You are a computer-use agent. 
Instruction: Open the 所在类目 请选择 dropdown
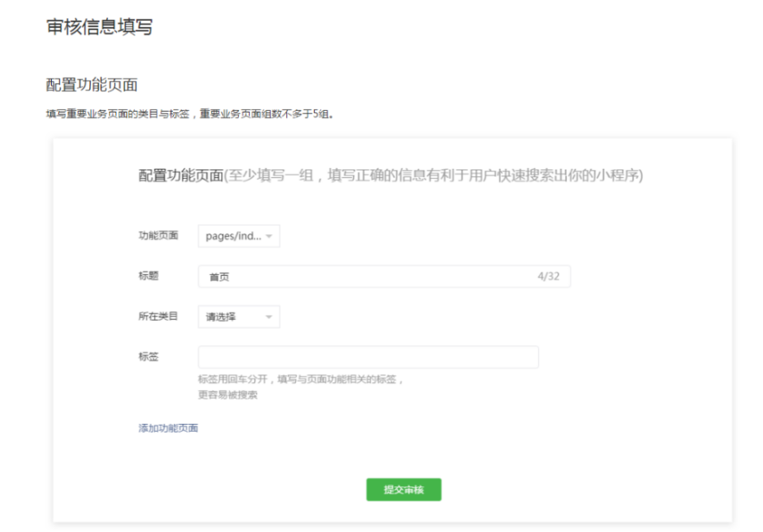click(x=239, y=317)
